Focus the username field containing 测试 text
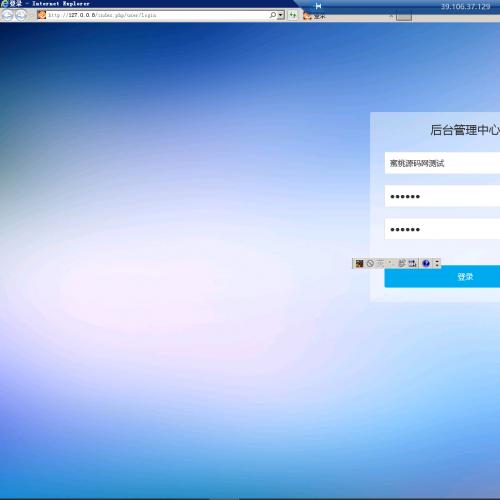 [x=442, y=163]
